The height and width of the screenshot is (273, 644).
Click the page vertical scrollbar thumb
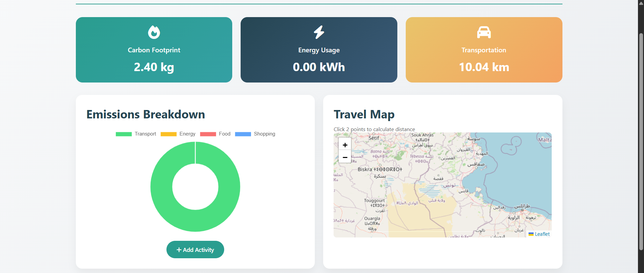[x=641, y=142]
